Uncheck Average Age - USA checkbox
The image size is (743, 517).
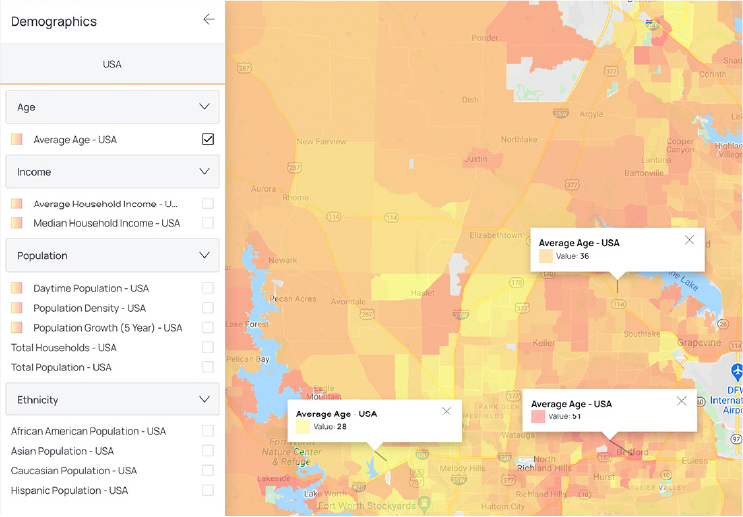208,139
